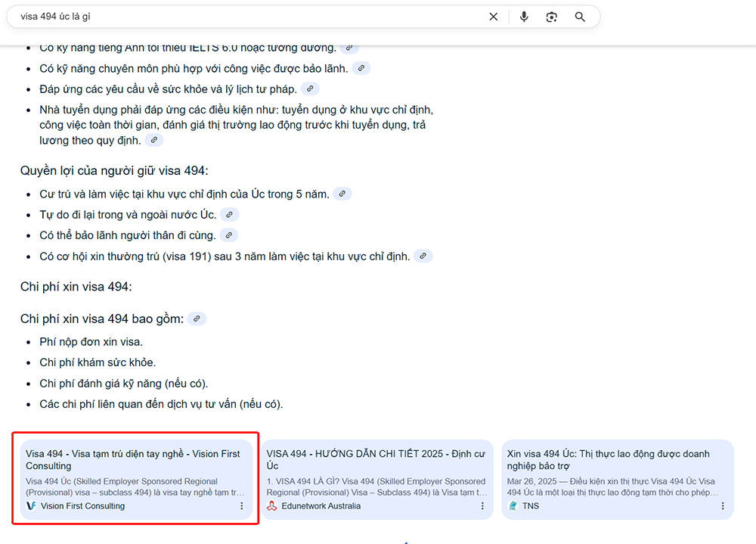Click link icon after 'Úc trong 5 năm'
This screenshot has width=756, height=544.
(342, 194)
